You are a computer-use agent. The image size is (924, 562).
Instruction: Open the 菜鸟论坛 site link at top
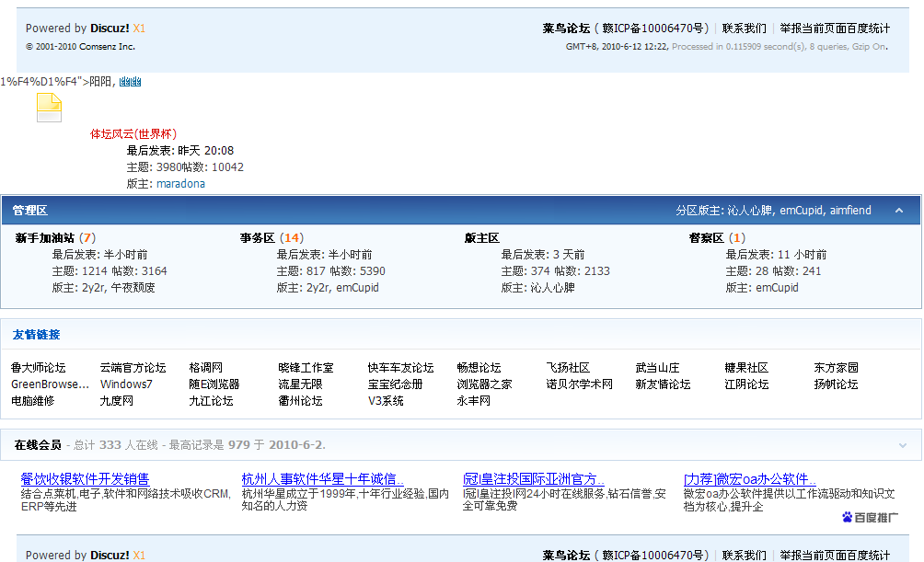[566, 29]
